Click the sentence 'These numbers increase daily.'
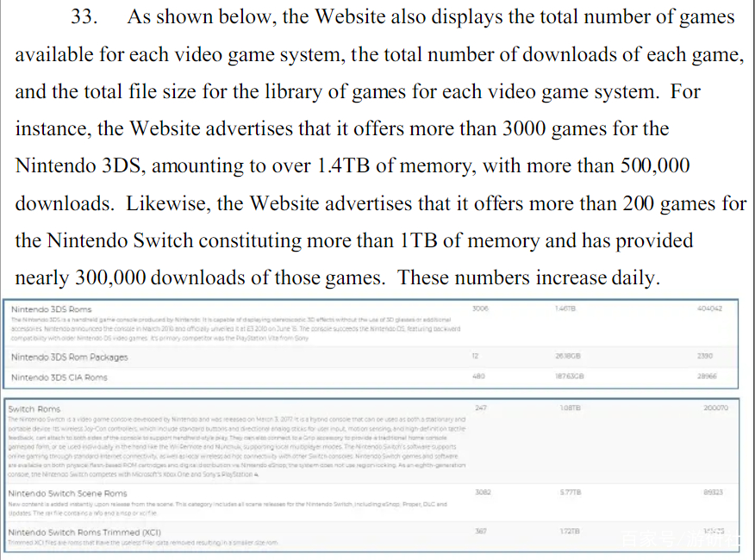 [528, 277]
